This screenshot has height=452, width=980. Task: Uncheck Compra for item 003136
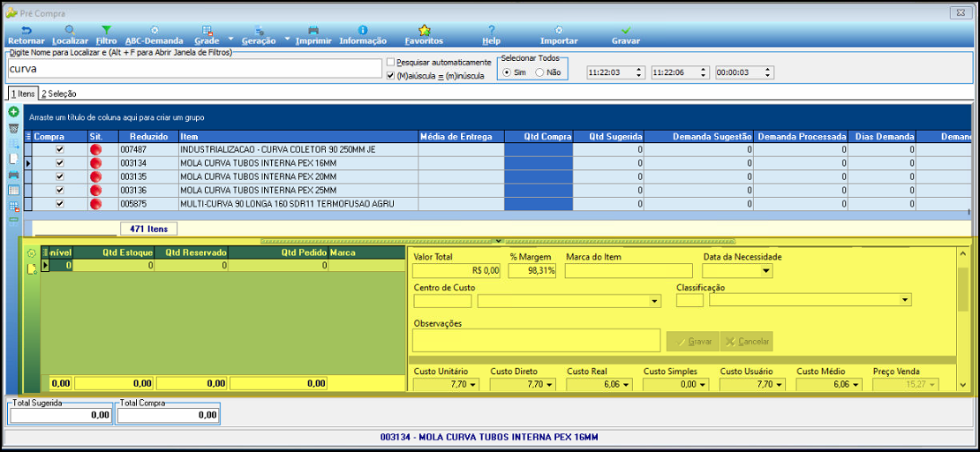[x=60, y=190]
